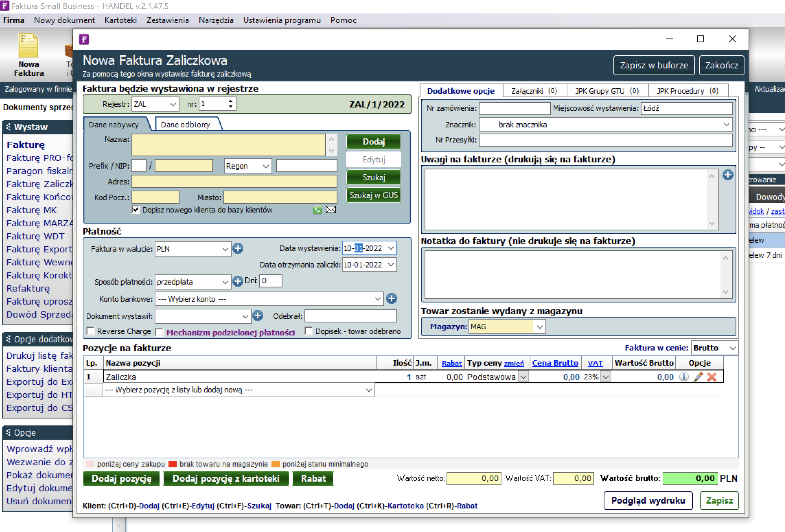Click Fakturę PRO-forma in sidebar
Viewport: 785px width, 532px height.
click(39, 158)
